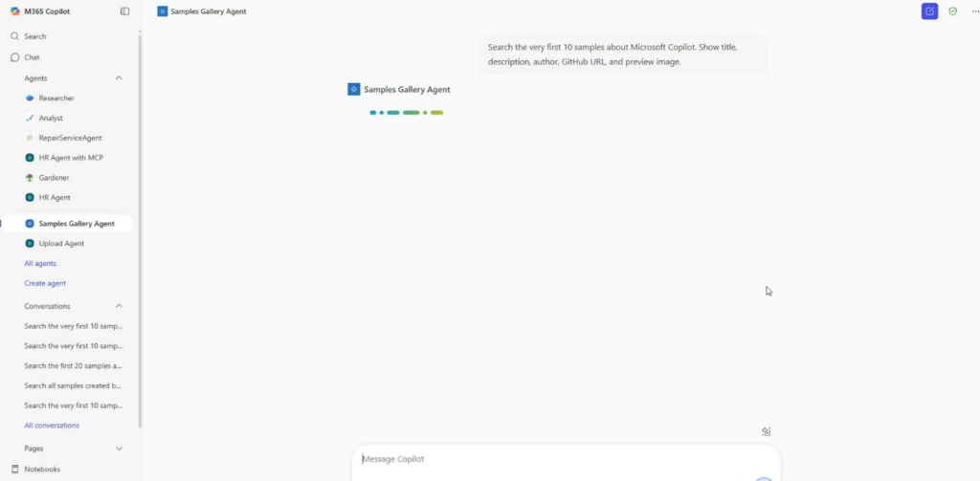Image resolution: width=980 pixels, height=481 pixels.
Task: Click the Chat bubble icon
Action: 15,57
